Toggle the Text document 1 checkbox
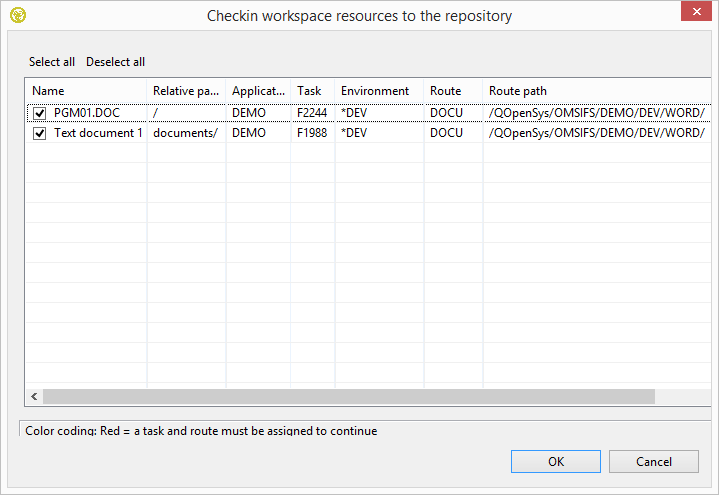This screenshot has width=719, height=495. [40, 133]
